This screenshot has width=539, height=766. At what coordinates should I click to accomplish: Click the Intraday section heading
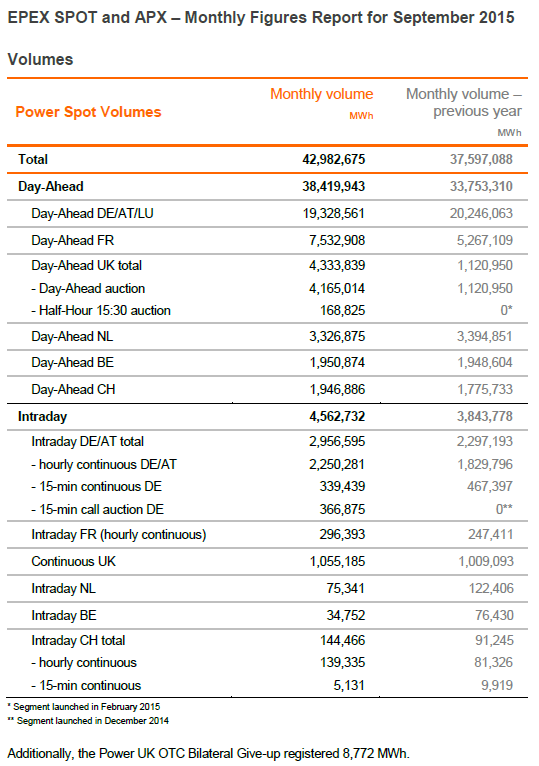click(43, 417)
